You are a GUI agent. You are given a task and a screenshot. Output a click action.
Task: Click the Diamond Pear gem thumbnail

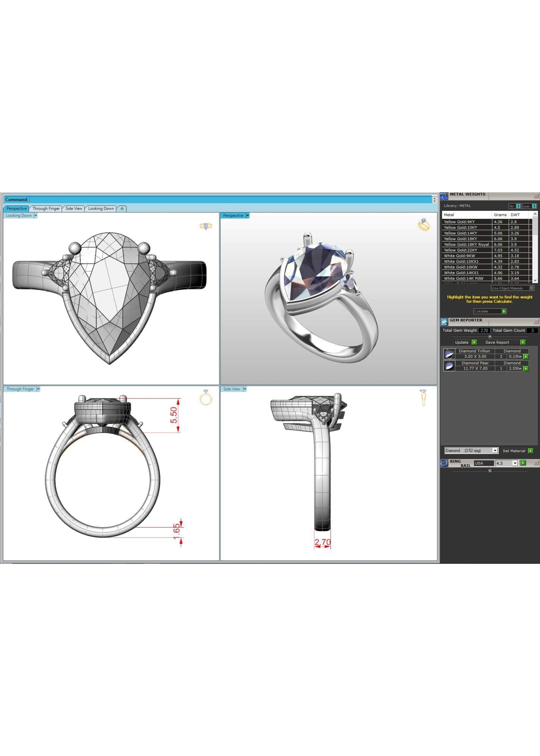[x=449, y=366]
